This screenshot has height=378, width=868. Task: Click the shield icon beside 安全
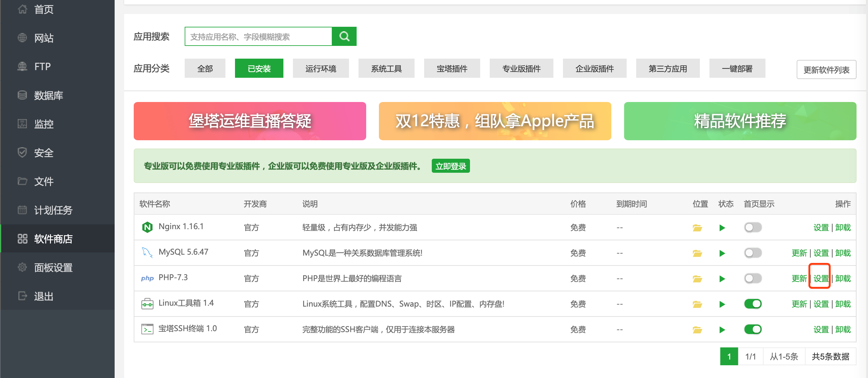(x=22, y=152)
